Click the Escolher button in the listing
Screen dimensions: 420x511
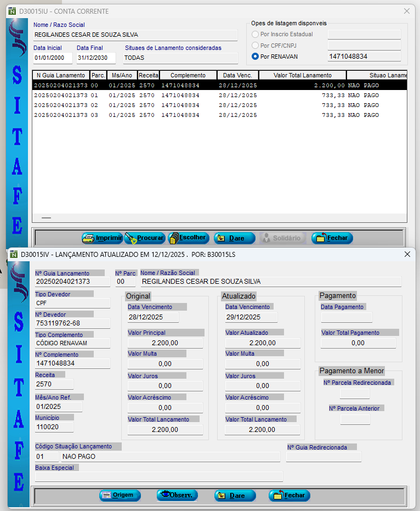(x=188, y=238)
